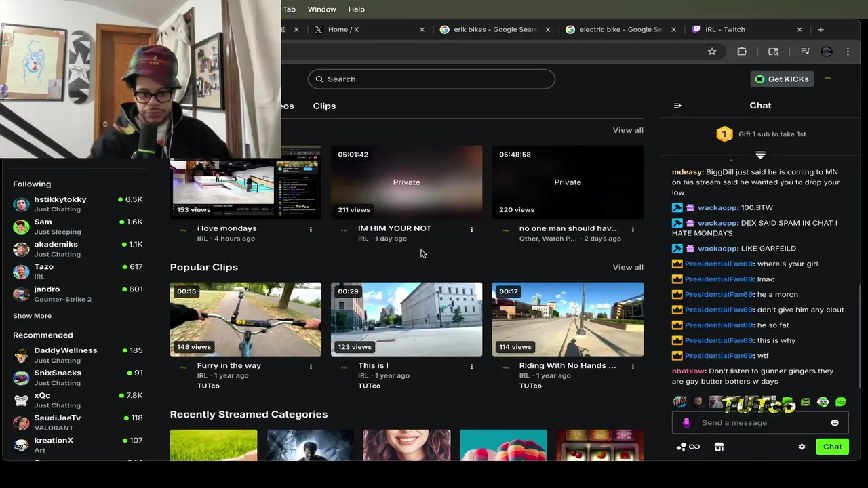Open SaudiJaeTv VALORANT channel
Image resolution: width=868 pixels, height=488 pixels.
[x=78, y=422]
